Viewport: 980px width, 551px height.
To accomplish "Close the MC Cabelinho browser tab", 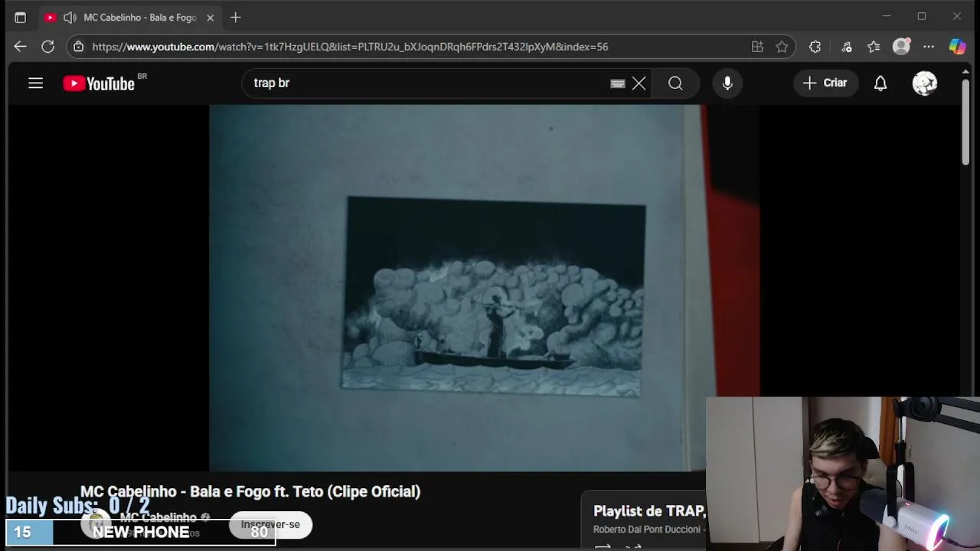I will (210, 17).
